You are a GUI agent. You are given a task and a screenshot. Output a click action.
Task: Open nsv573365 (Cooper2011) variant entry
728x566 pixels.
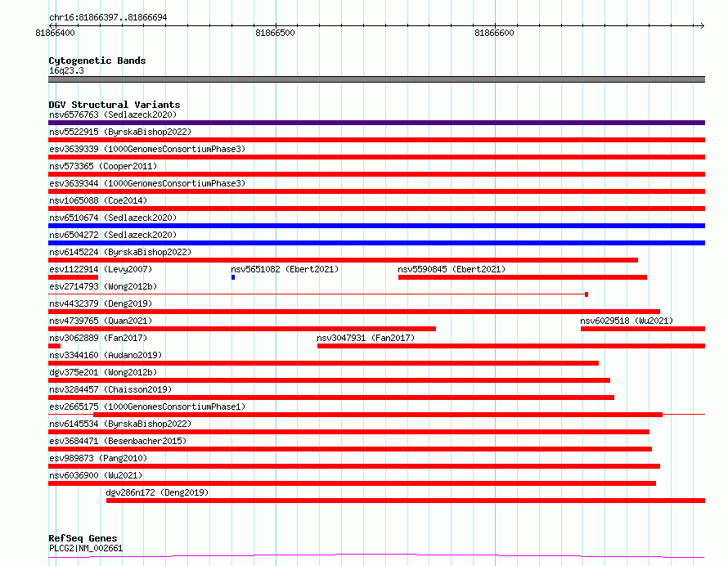coord(103,166)
